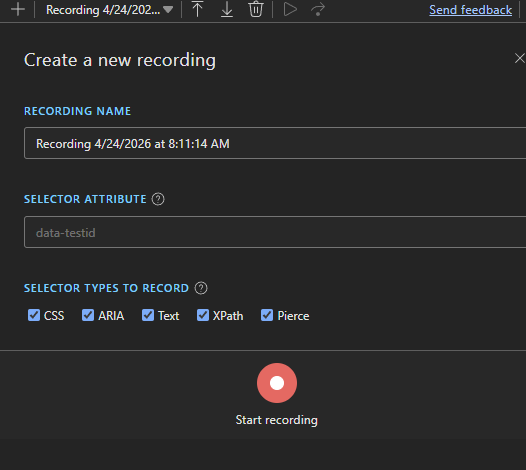Click help icon beside Selector Types to Record
This screenshot has height=470, width=526.
[201, 288]
